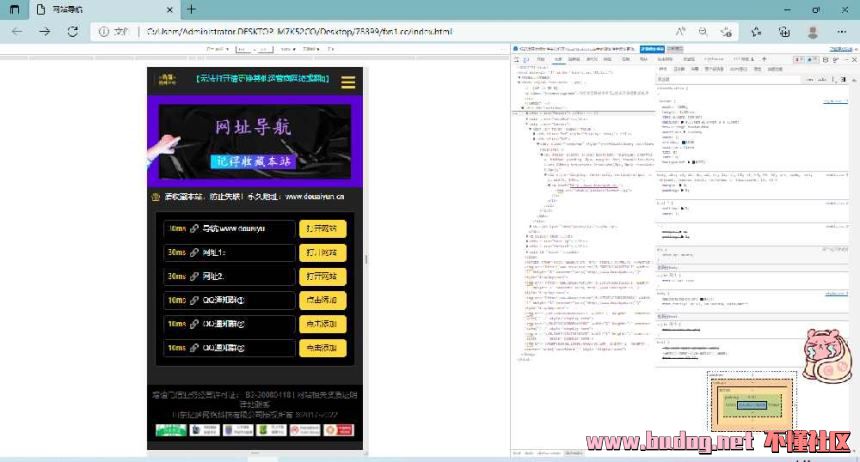Add this page to favorites star-plus icon
Screen dimensions: 860x462
[726, 32]
